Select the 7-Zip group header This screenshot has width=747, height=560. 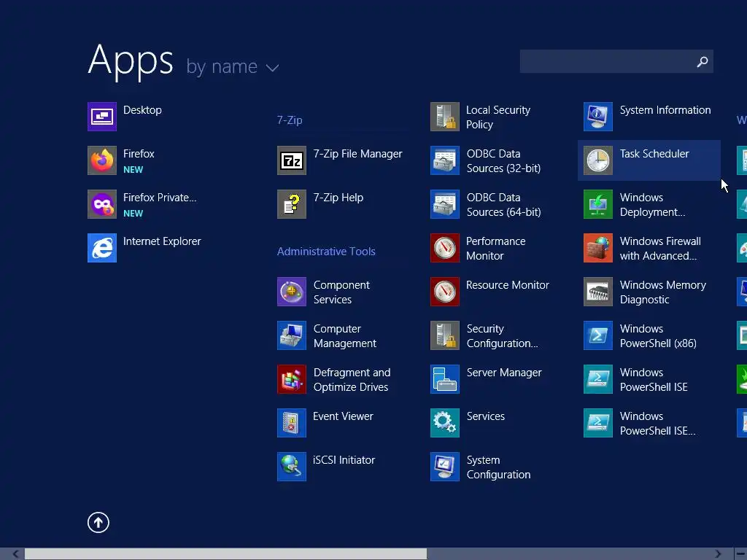[x=290, y=120]
